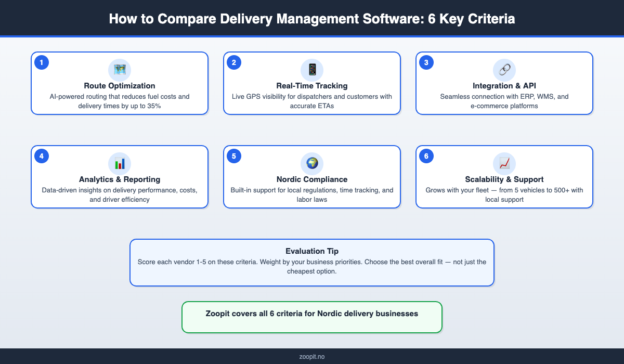Click the Scalability & Support heading
624x364 pixels.
point(504,179)
